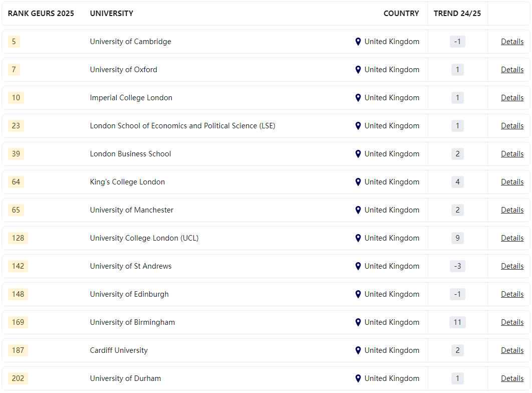Click the trend badge showing 11 for Birmingham
This screenshot has width=532, height=393.
coord(457,322)
